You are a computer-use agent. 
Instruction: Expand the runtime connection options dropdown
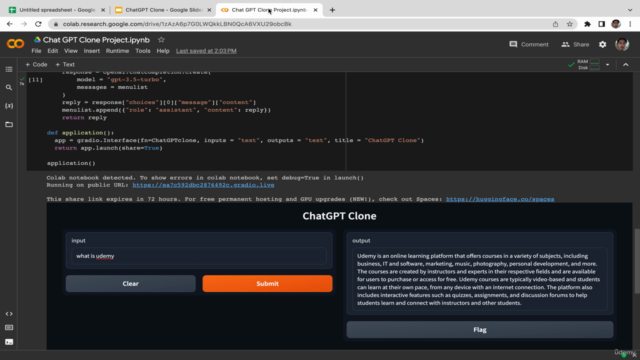(607, 64)
